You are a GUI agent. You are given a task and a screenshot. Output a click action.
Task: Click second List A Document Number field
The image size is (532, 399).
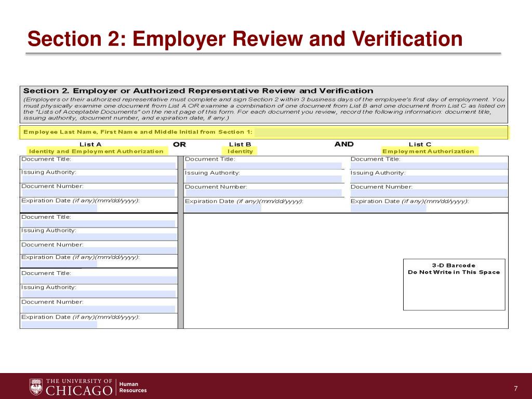click(99, 251)
